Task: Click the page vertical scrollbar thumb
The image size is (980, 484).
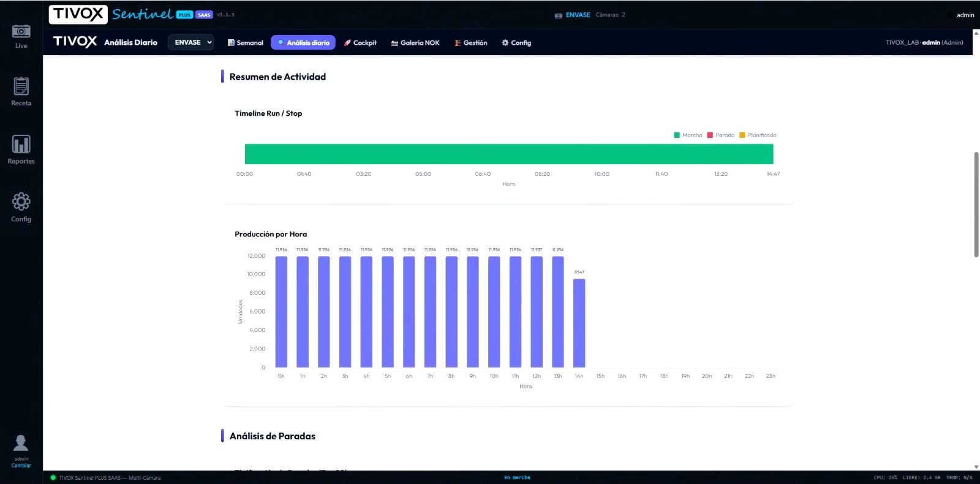Action: tap(976, 205)
